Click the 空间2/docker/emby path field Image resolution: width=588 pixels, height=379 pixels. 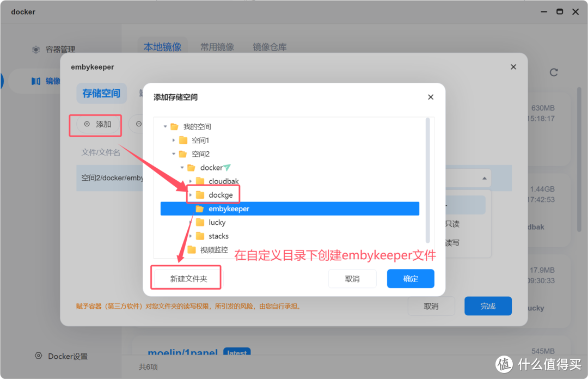tap(112, 178)
